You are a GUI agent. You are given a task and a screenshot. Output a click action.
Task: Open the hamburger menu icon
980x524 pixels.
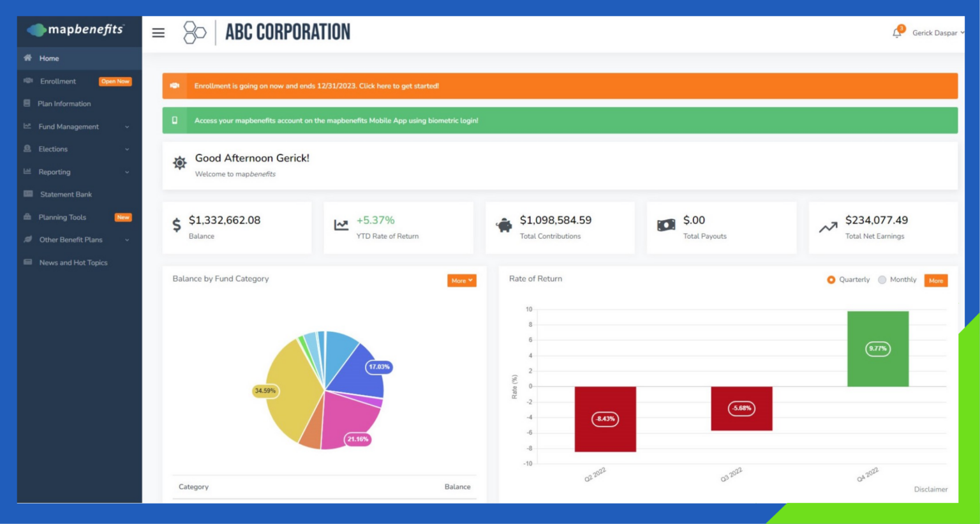pos(158,33)
